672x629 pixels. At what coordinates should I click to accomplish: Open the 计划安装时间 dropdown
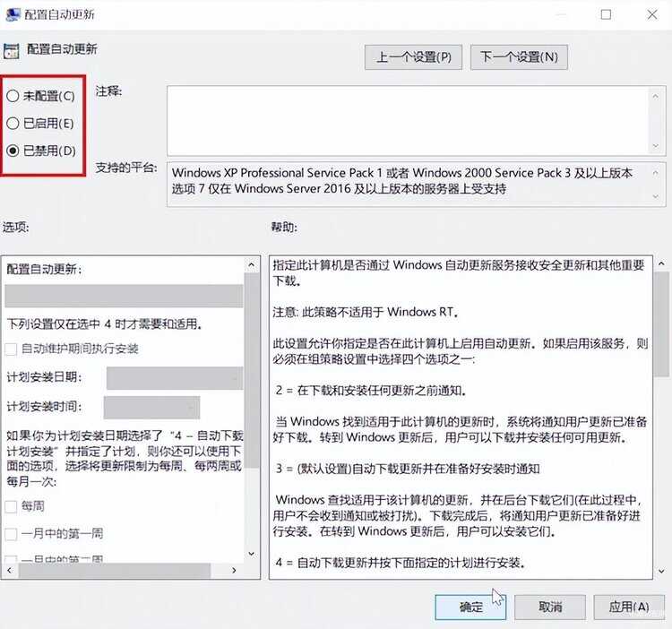pyautogui.click(x=151, y=407)
